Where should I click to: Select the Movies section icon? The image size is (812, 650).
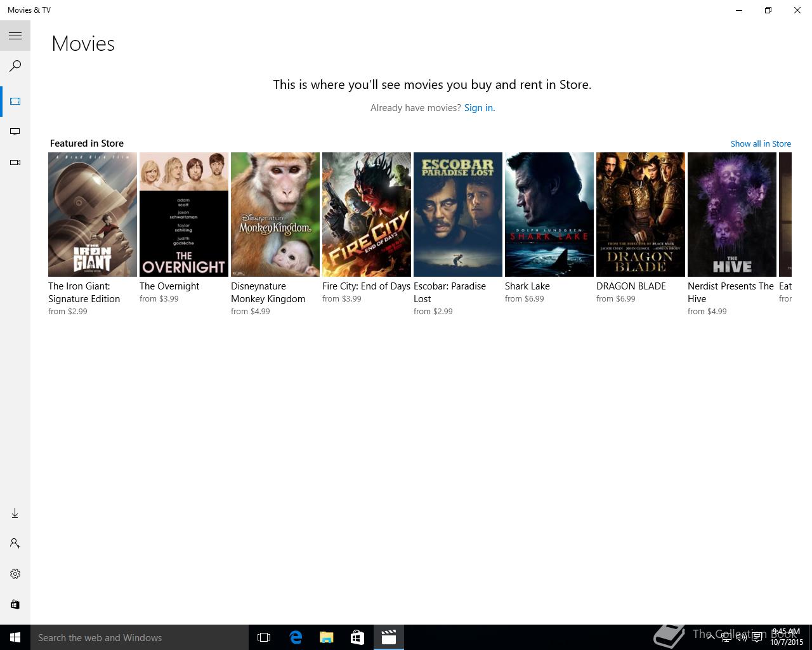(15, 102)
